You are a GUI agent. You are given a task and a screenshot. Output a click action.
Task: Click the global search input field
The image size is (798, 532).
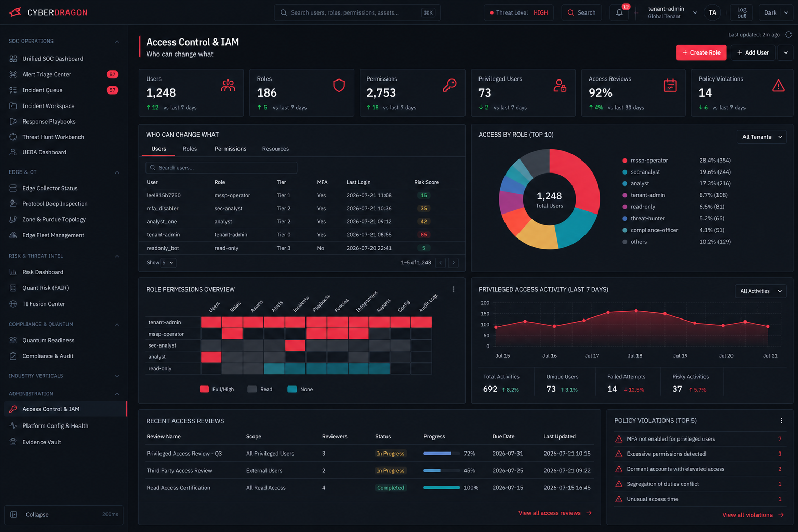pyautogui.click(x=357, y=12)
